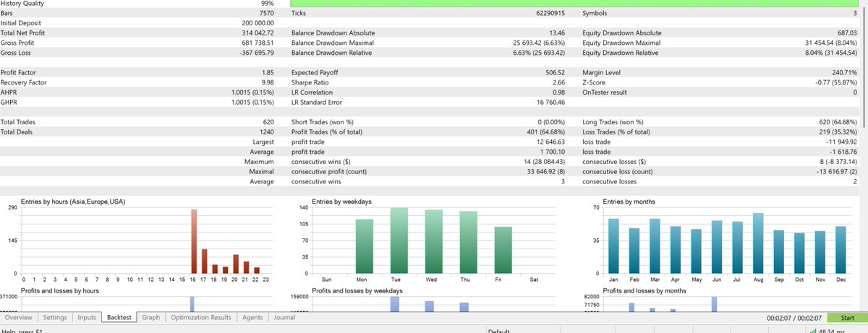The width and height of the screenshot is (868, 333).
Task: Click the tallest bar at hour 16
Action: 194,241
